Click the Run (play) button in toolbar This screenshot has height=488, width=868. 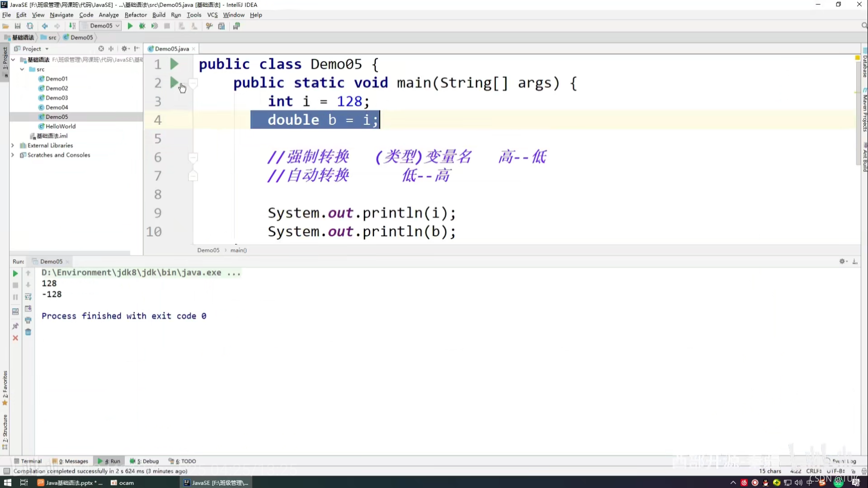[129, 26]
